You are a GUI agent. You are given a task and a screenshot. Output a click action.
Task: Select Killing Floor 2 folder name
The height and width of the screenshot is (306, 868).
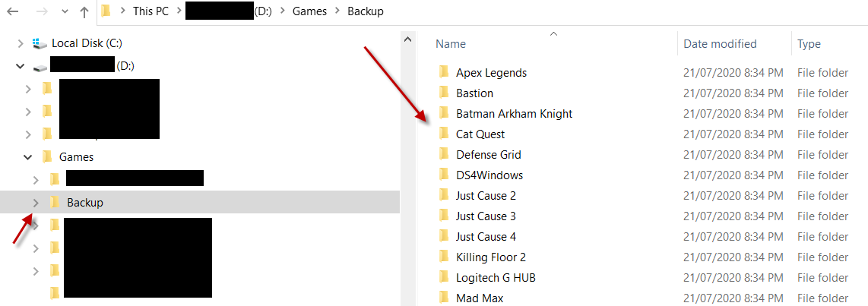point(491,257)
